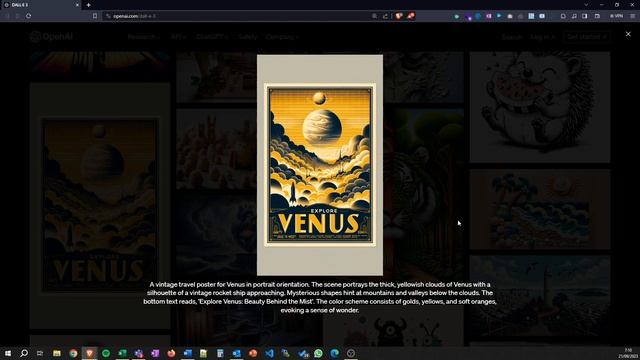This screenshot has height=360, width=640.
Task: Open Task View on the taskbar
Action: pos(40,353)
